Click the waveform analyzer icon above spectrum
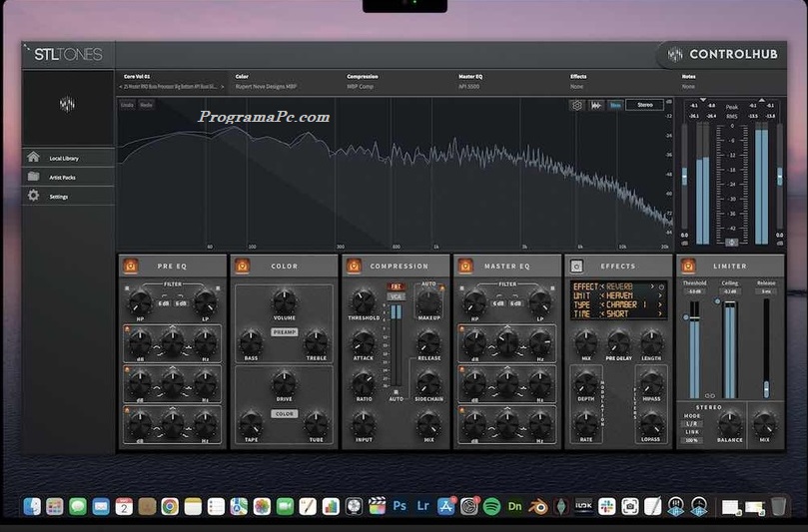 596,105
